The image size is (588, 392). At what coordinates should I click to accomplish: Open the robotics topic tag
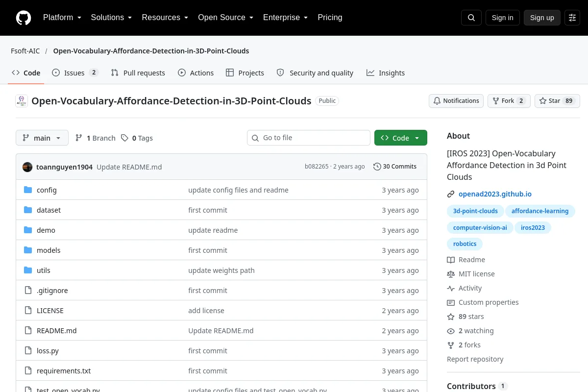pyautogui.click(x=465, y=244)
